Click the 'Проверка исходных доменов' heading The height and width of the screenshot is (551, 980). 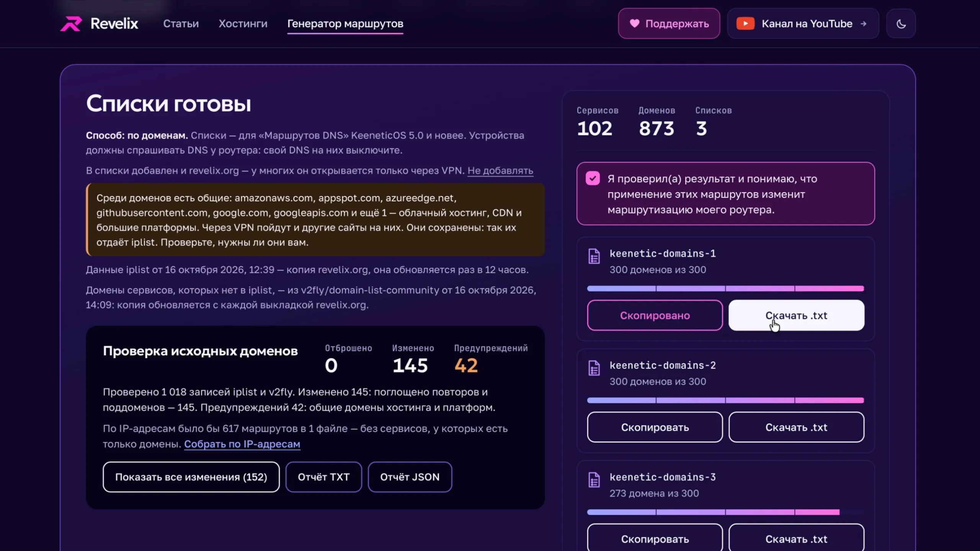pyautogui.click(x=200, y=351)
